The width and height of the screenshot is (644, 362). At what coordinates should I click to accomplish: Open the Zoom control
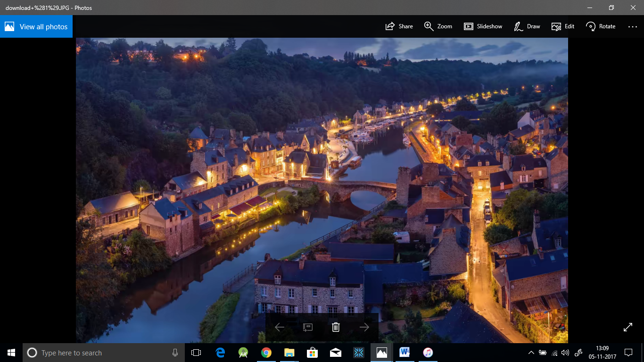click(438, 26)
